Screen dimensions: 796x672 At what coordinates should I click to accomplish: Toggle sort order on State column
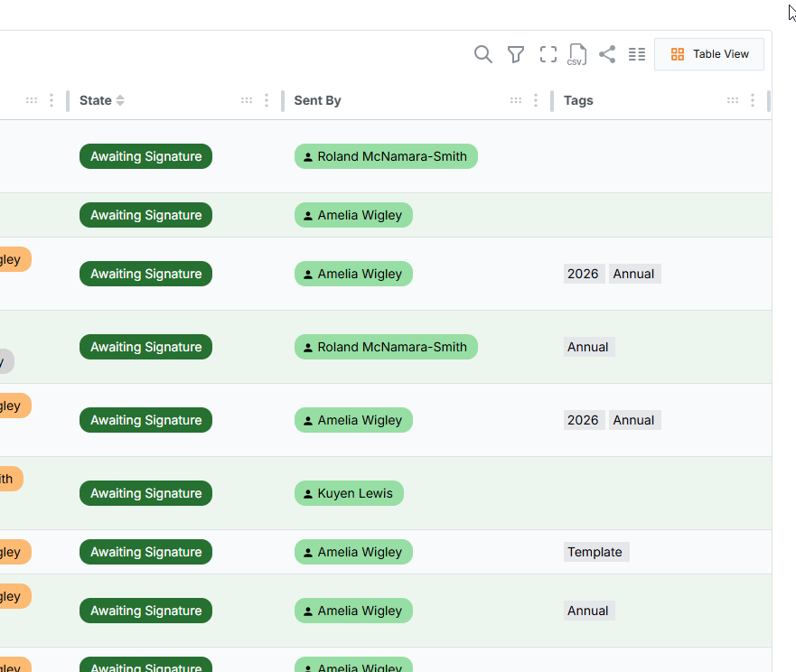click(120, 100)
